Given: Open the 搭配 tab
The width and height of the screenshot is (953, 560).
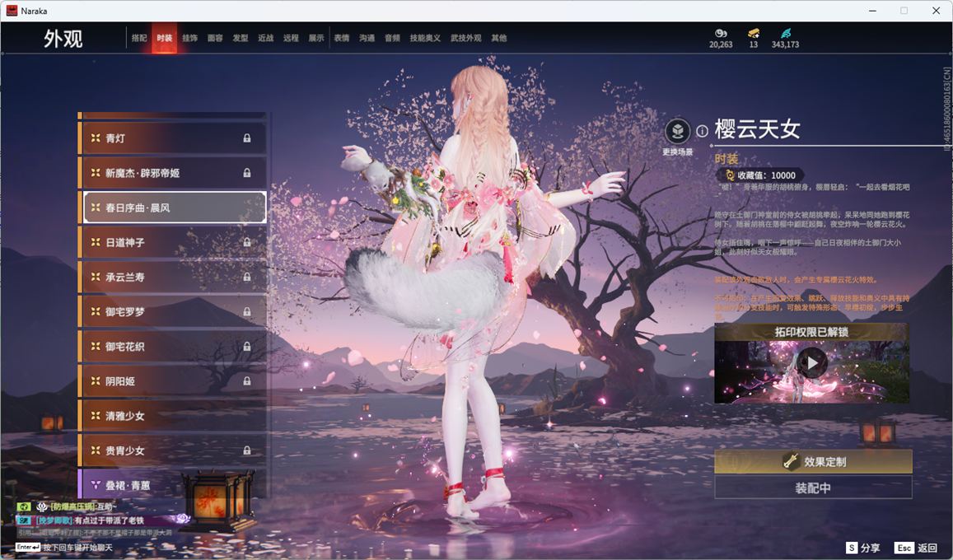Looking at the screenshot, I should pyautogui.click(x=139, y=38).
